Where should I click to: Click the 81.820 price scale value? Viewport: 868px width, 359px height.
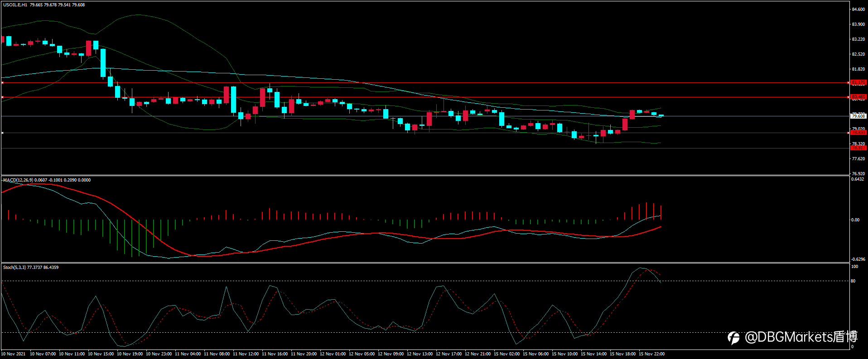[x=858, y=69]
